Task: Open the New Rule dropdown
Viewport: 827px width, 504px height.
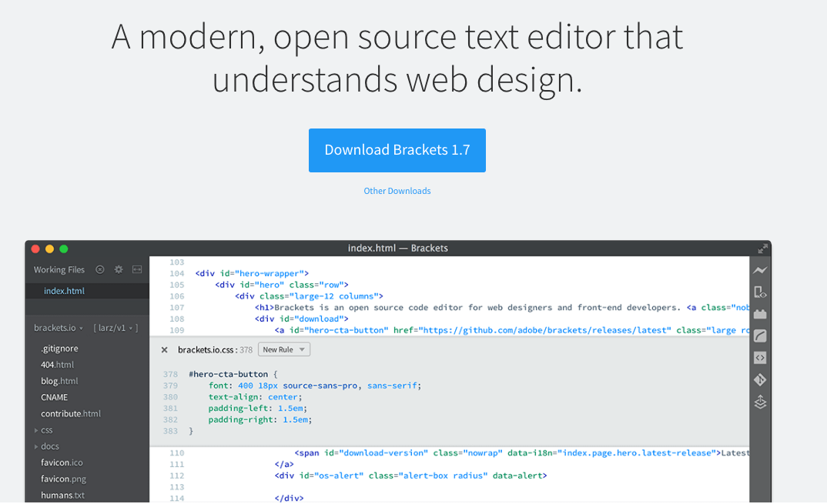Action: coord(283,349)
